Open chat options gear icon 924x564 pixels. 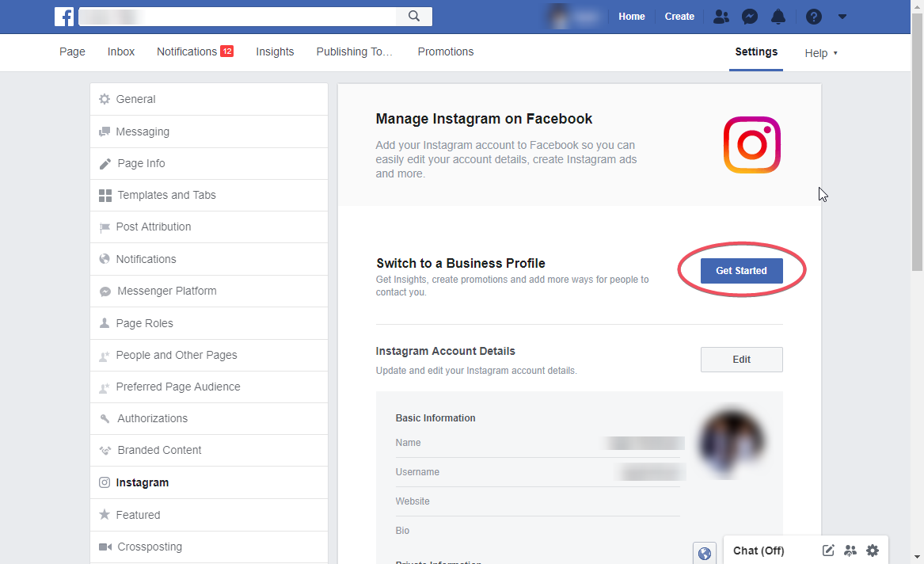(873, 551)
